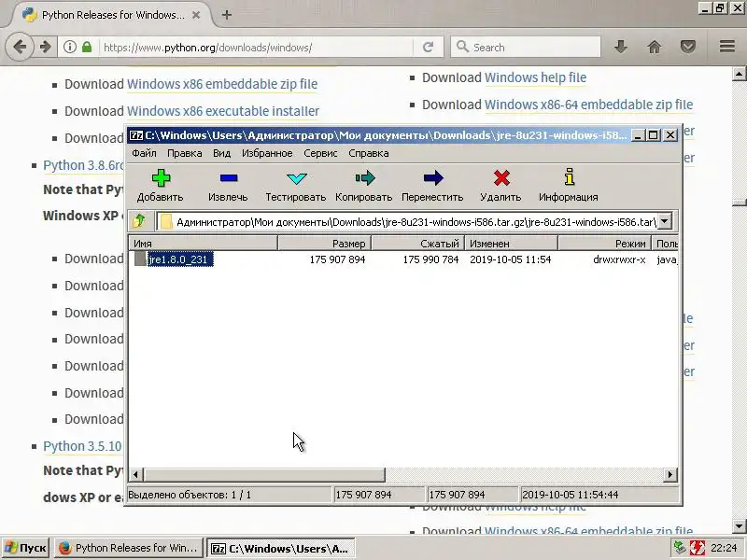Click the folder icon of jre1.8.0_231
This screenshot has height=560, width=747.
(x=140, y=259)
